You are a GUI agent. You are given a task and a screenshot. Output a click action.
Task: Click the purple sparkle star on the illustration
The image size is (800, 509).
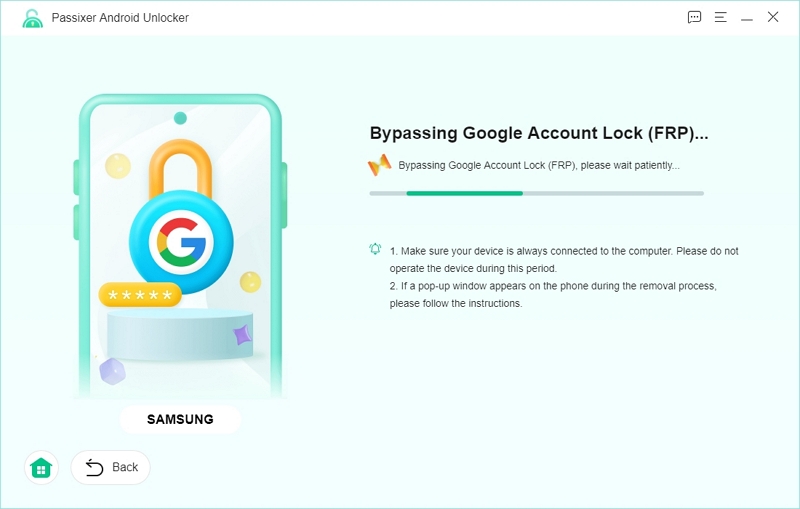242,336
